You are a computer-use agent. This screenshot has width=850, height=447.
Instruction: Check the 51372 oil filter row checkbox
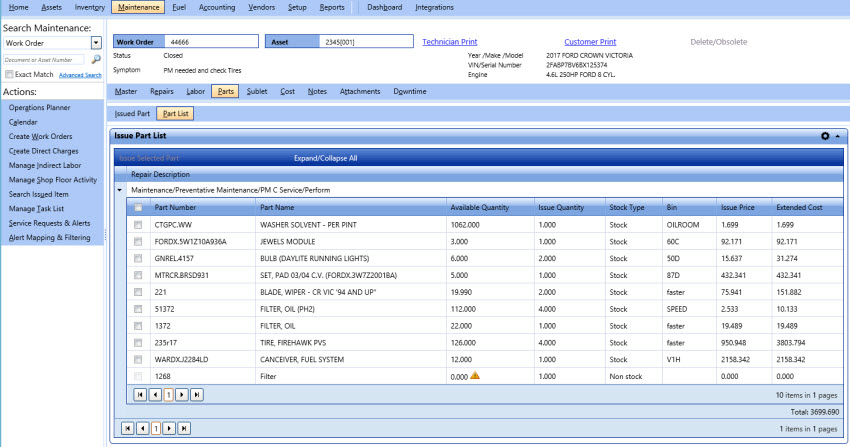click(138, 309)
